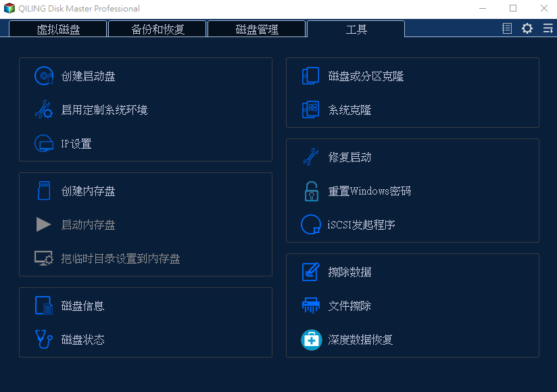Click the IP设置 monitor icon
This screenshot has width=557, height=392.
click(x=44, y=143)
